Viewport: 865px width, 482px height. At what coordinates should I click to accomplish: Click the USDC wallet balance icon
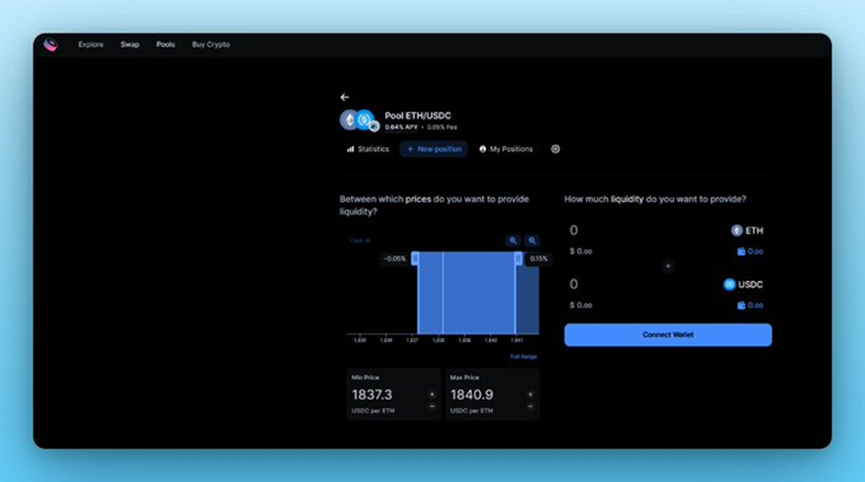pyautogui.click(x=741, y=305)
